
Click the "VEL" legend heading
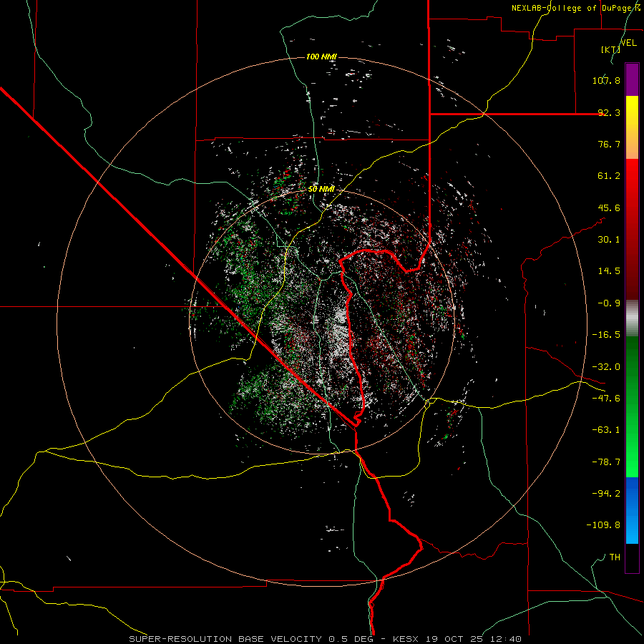click(628, 43)
